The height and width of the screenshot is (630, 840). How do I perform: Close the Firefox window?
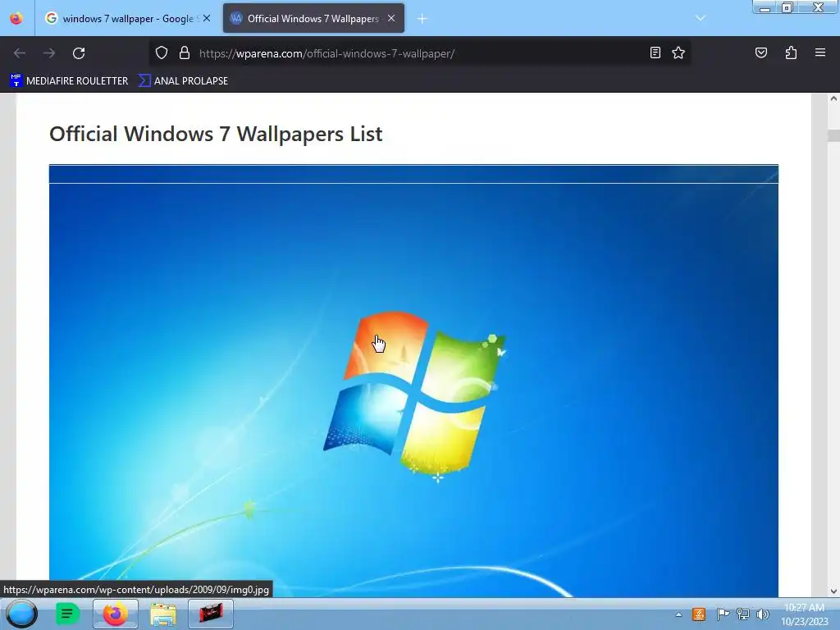[x=818, y=7]
